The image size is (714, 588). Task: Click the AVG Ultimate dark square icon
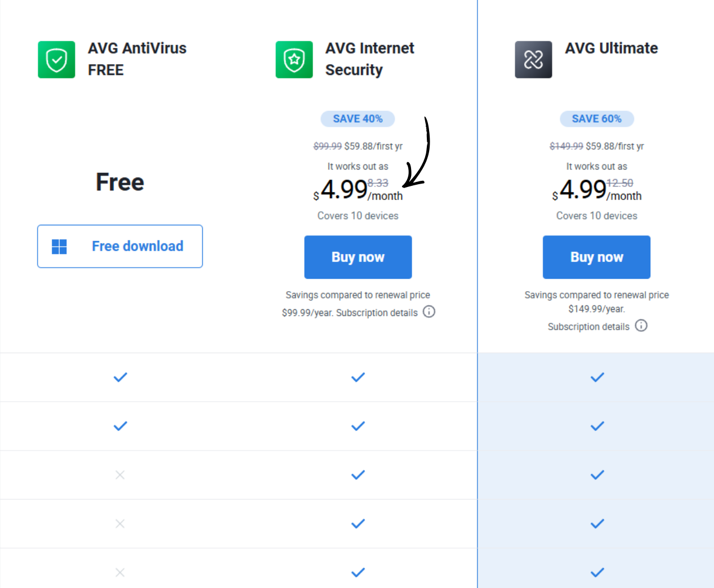533,59
